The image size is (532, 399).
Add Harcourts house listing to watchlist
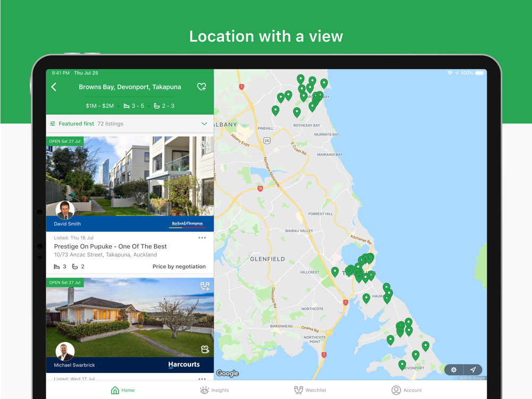(x=205, y=286)
